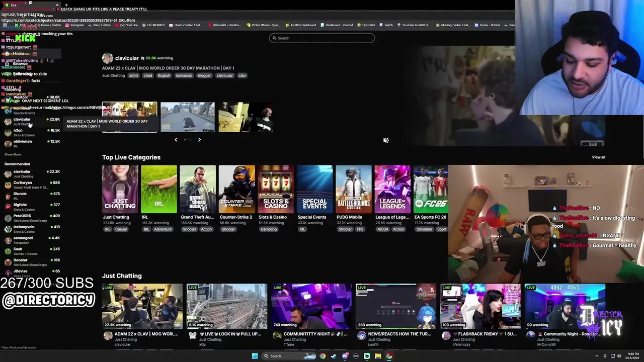Open the Slots & Casino category card
The height and width of the screenshot is (362, 644).
pos(276,189)
